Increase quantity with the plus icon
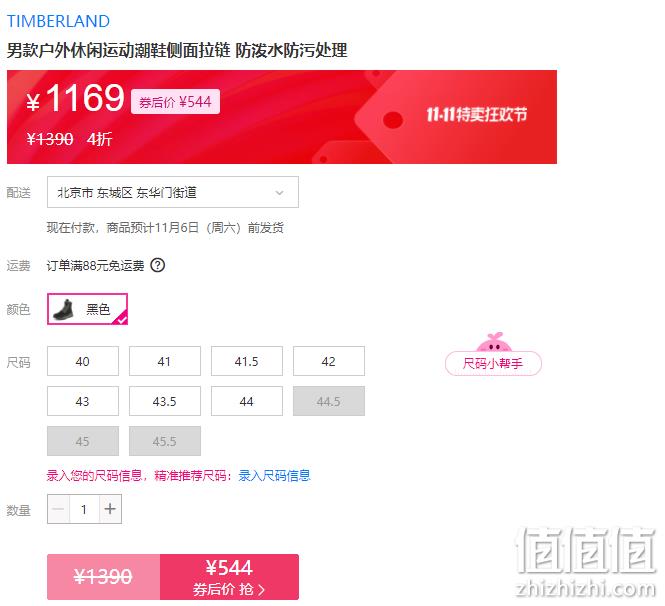The image size is (665, 606). click(110, 508)
